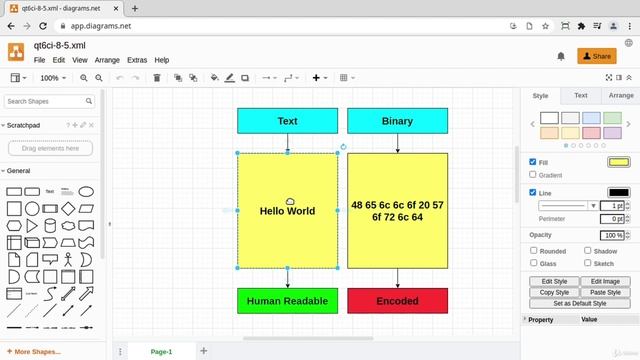Viewport: 640px width, 360px height.
Task: Switch to the Arrange tab in panel
Action: (x=621, y=95)
